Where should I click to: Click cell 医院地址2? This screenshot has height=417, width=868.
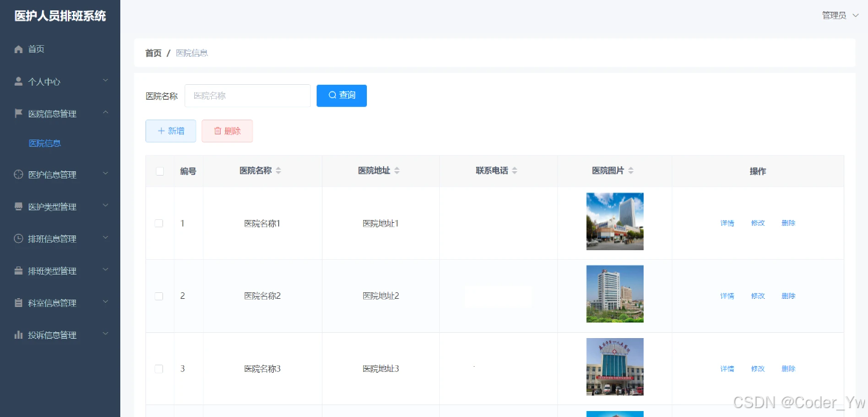pyautogui.click(x=381, y=296)
